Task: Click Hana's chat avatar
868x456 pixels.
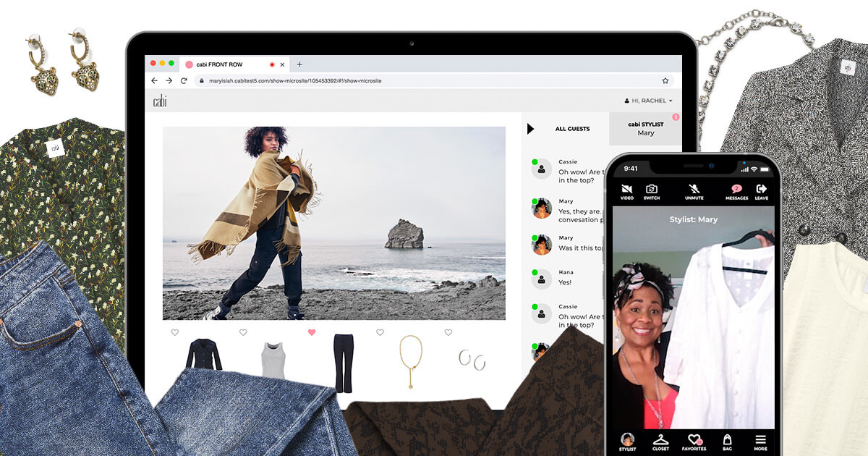Action: click(541, 279)
